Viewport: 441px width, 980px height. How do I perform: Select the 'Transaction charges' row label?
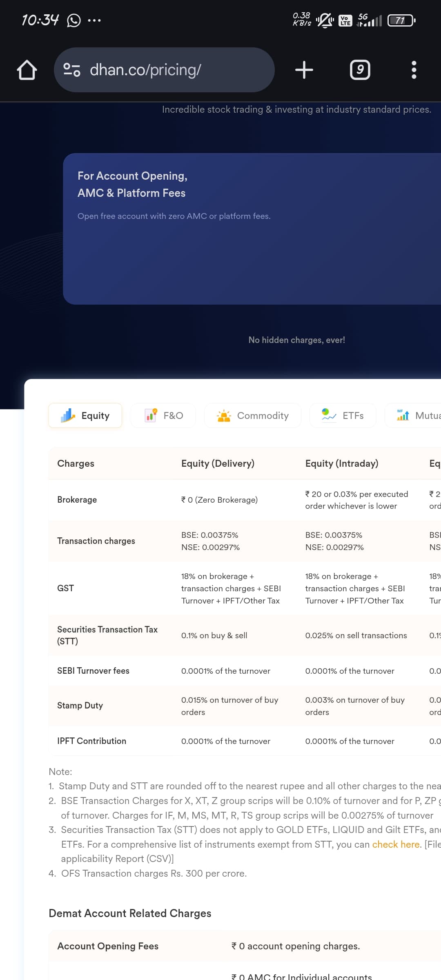point(96,541)
